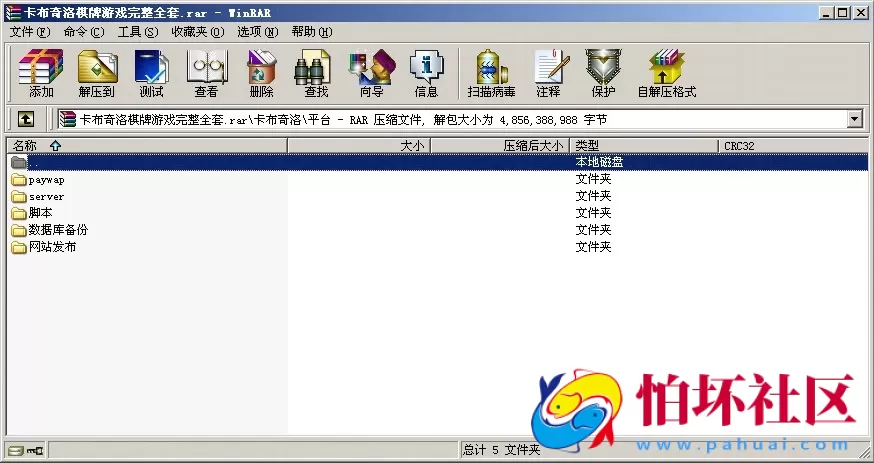Click the 扫描病毒 (Virus Scan) icon

491,73
